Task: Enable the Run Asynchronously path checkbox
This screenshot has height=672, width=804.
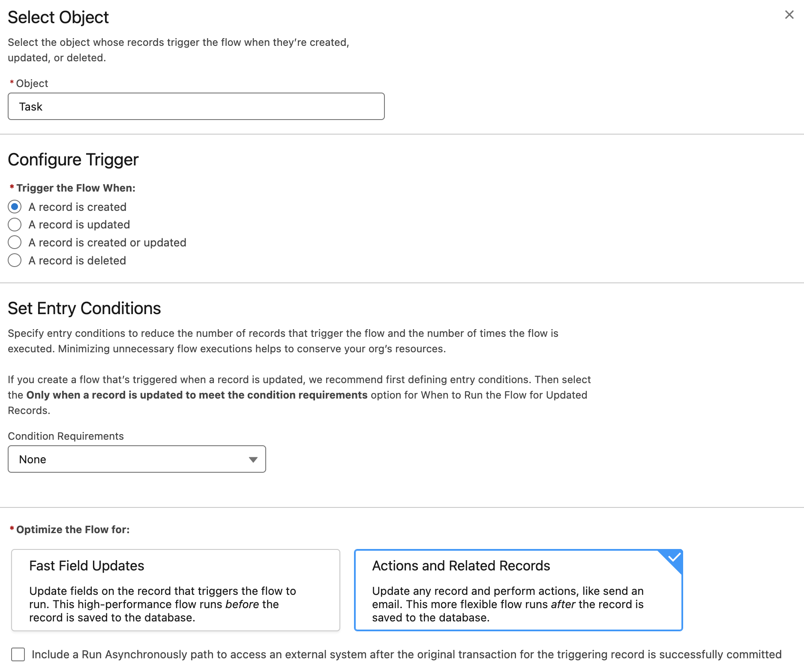Action: 18,654
